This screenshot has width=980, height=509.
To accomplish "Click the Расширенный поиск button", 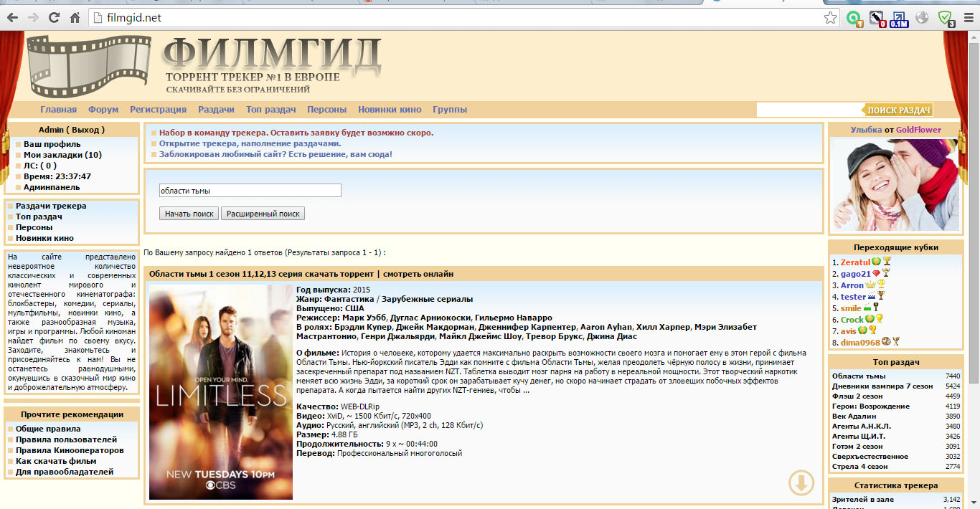I will click(x=263, y=214).
